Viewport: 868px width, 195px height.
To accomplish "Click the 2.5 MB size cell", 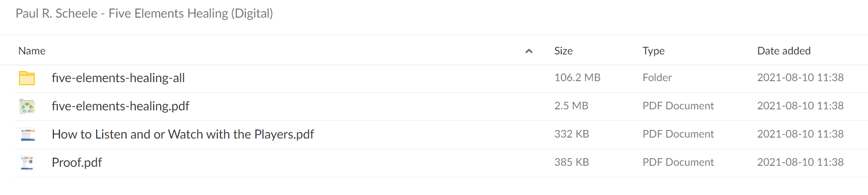I will [571, 106].
